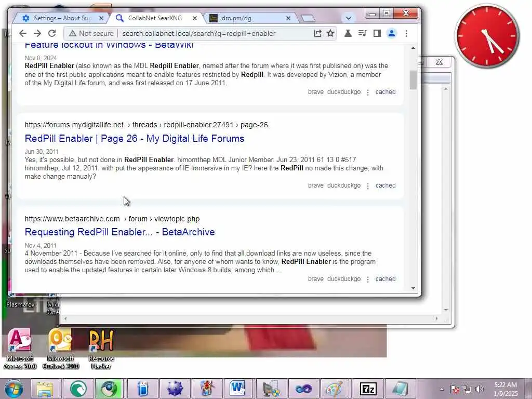Show hidden tray icons arrow
Image resolution: width=532 pixels, height=399 pixels.
tap(442, 389)
